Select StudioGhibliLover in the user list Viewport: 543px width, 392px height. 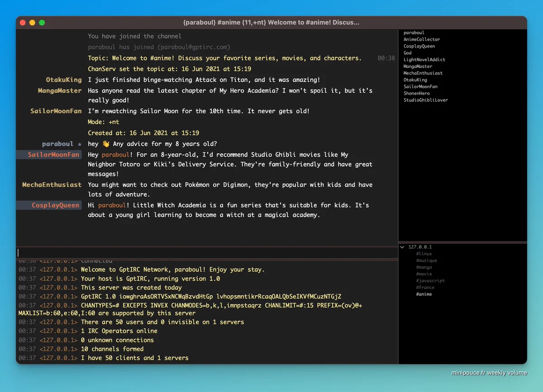(426, 100)
